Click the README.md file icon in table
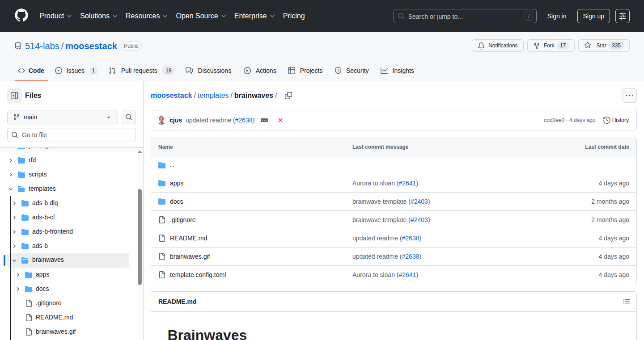 click(x=162, y=238)
